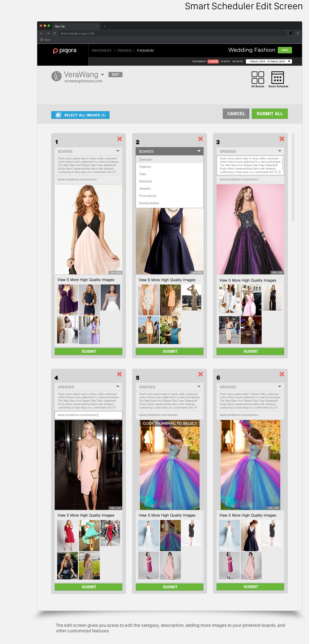The width and height of the screenshot is (309, 644).
Task: Click the piqora logo
Action: (65, 51)
